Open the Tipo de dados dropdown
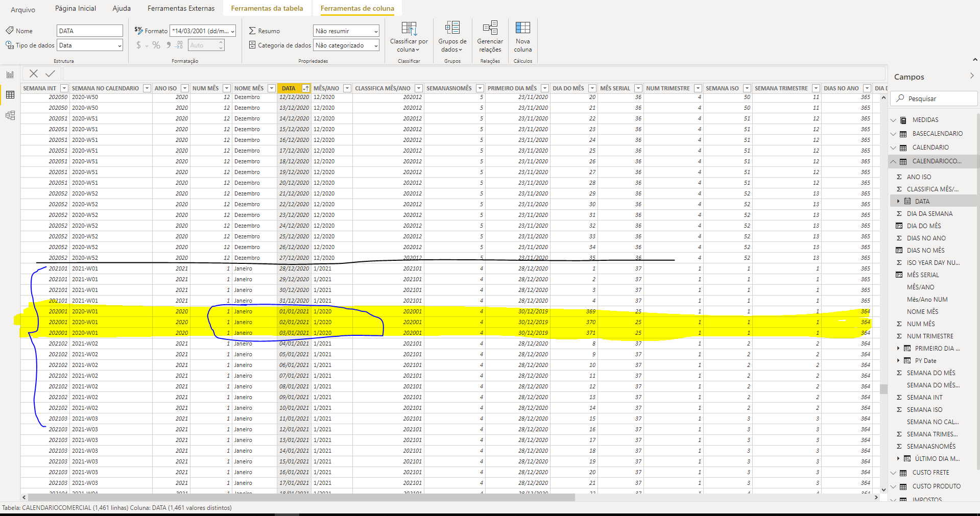The image size is (980, 516). (90, 45)
